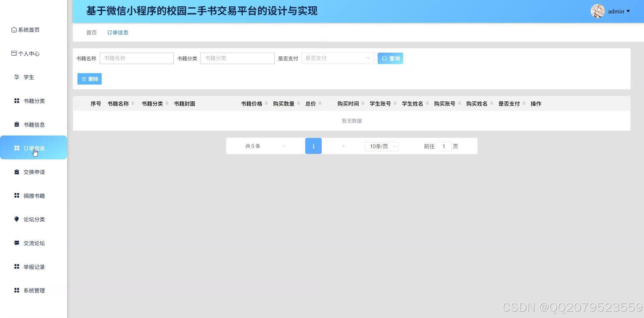Viewport: 644px width, 318px height.
Task: Open 书籍信息 sidebar menu
Action: [x=34, y=124]
